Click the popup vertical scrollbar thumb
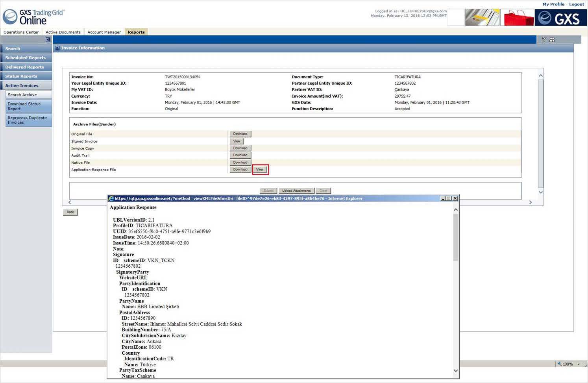Screen dimensions: 588x383 click(x=456, y=237)
